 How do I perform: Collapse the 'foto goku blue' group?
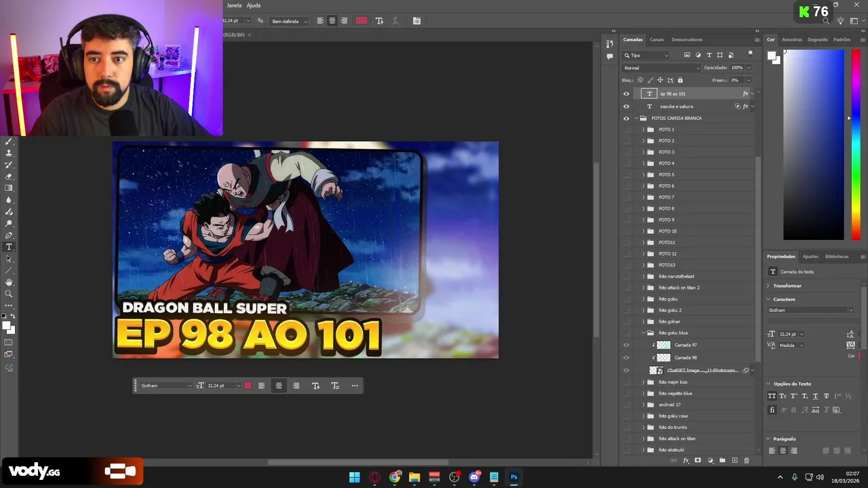coord(644,333)
